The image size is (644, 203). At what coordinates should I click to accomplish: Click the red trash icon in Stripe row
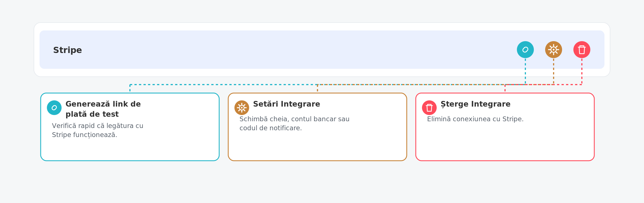(x=582, y=50)
